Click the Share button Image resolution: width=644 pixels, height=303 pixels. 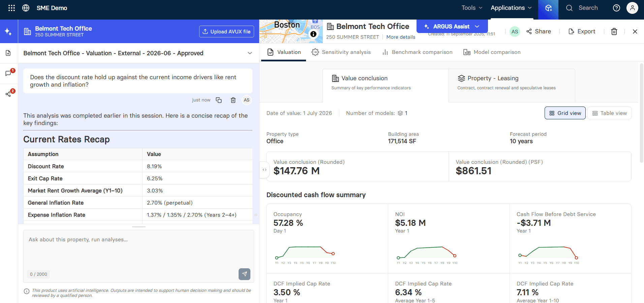tap(539, 31)
